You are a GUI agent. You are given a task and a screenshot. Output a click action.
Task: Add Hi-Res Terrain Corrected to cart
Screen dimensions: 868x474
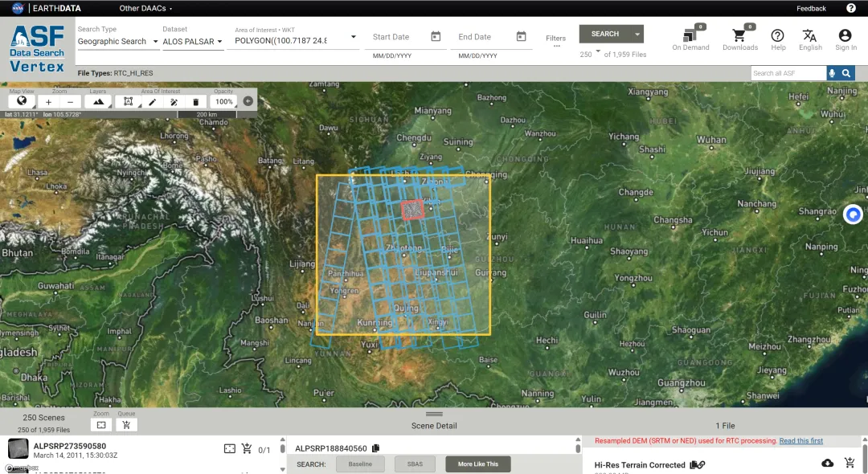click(x=849, y=463)
